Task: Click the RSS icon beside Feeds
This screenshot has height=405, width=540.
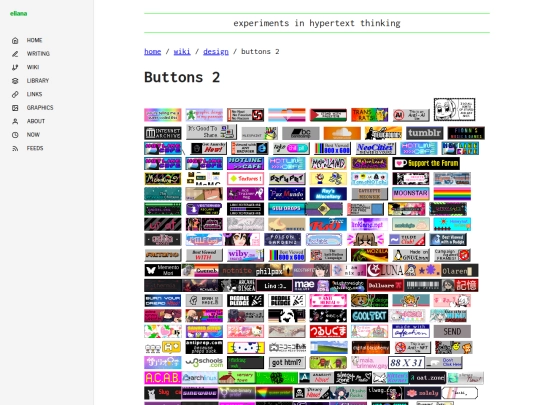Action: click(x=15, y=148)
